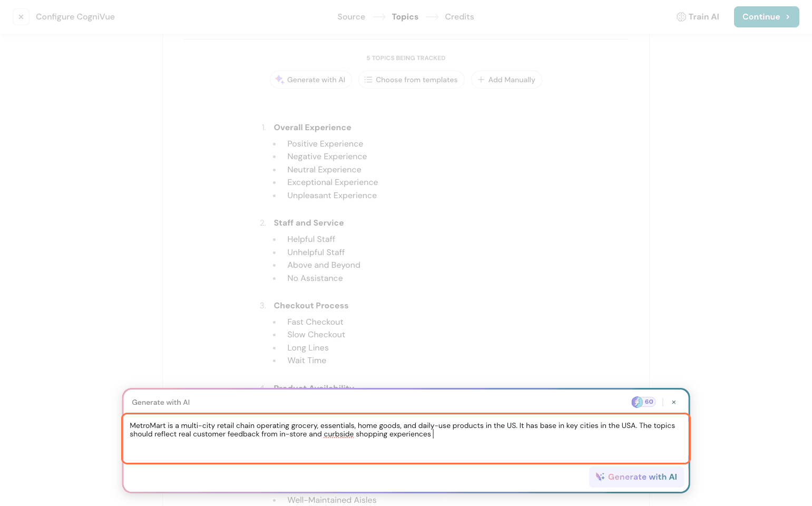Switch to the Credits step
Viewport: 812px width, 506px height.
(x=459, y=17)
